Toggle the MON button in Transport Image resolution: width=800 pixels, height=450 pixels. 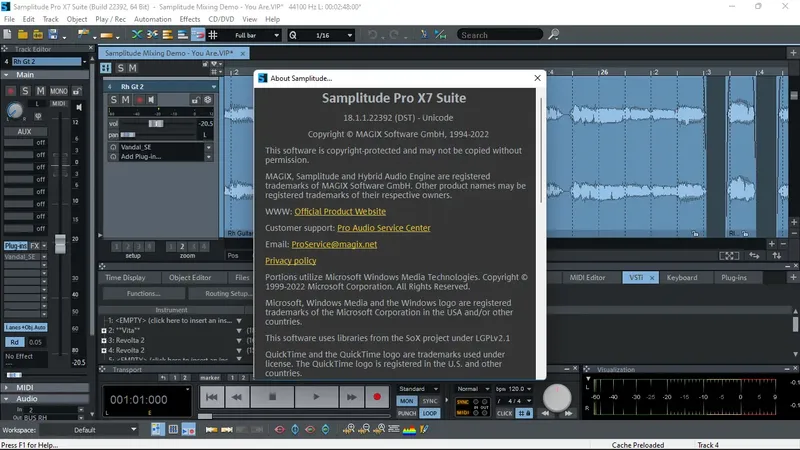pos(407,401)
